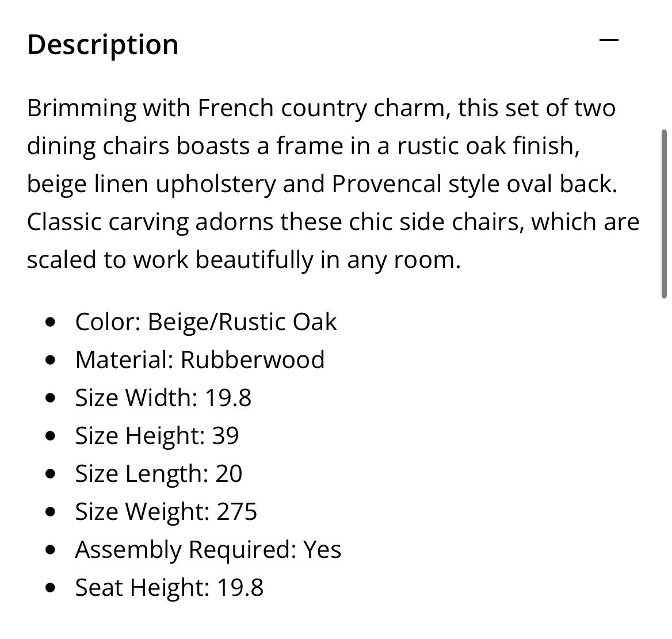Click the bullet before Color

click(x=50, y=322)
